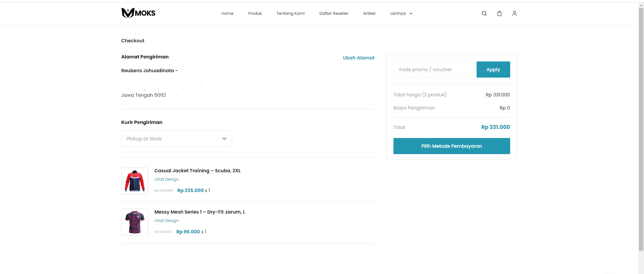Focus the Kode promo / voucher field
This screenshot has width=644, height=274.
pos(433,70)
